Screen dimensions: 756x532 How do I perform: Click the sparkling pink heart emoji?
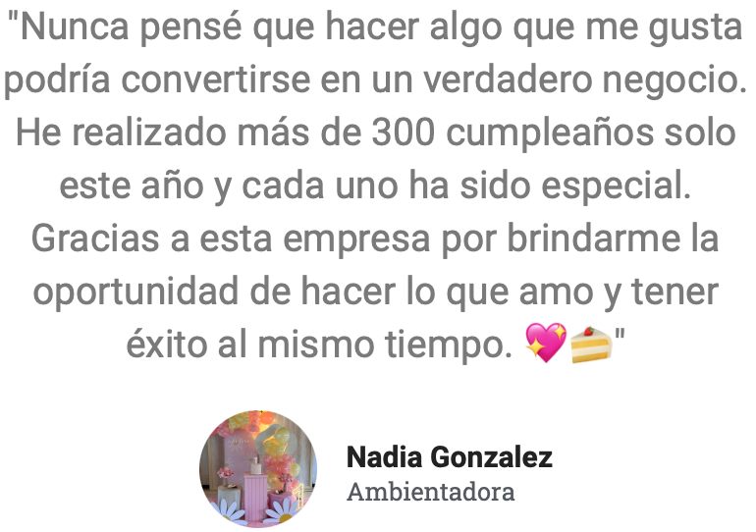pyautogui.click(x=546, y=343)
